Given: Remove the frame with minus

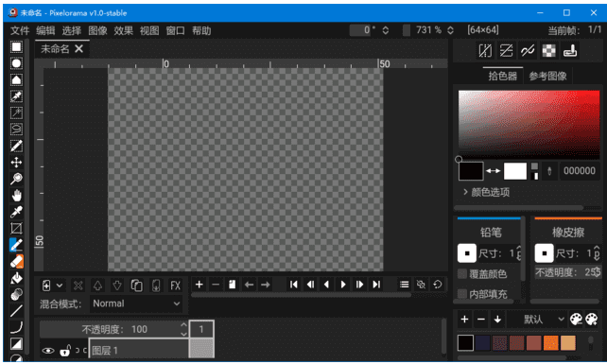Looking at the screenshot, I should (216, 285).
